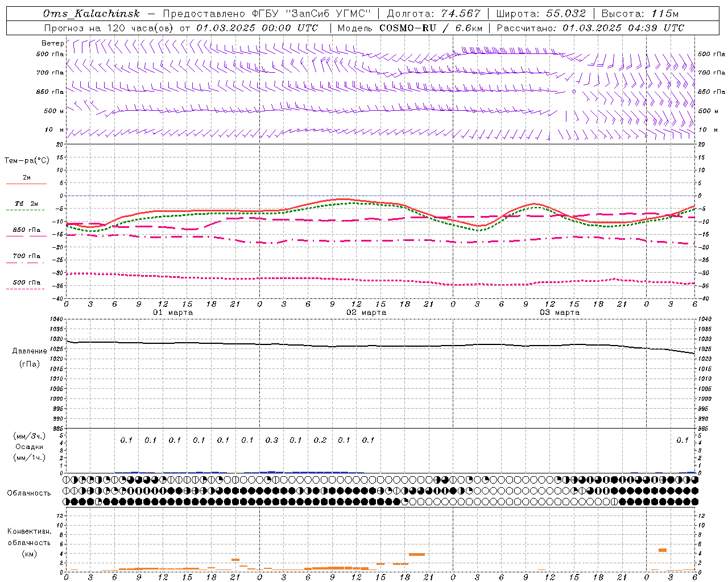This screenshot has height=582, width=728.
Task: Click the 'Высота: 115м' header field
Action: (640, 14)
